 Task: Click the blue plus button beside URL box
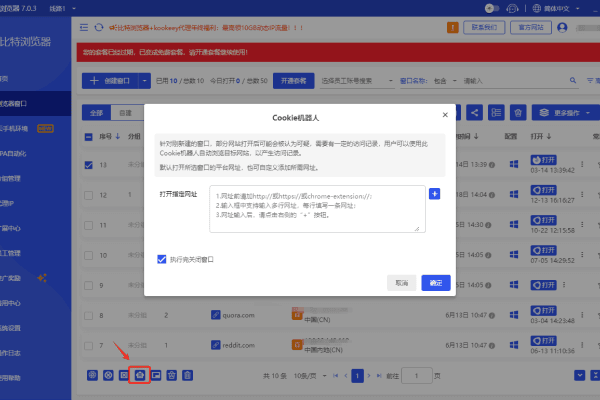tap(434, 194)
